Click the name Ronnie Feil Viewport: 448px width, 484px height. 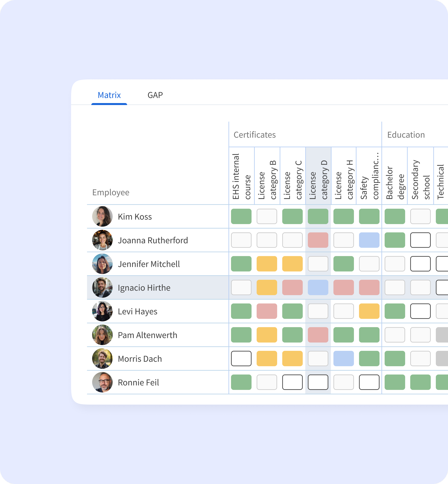(138, 382)
